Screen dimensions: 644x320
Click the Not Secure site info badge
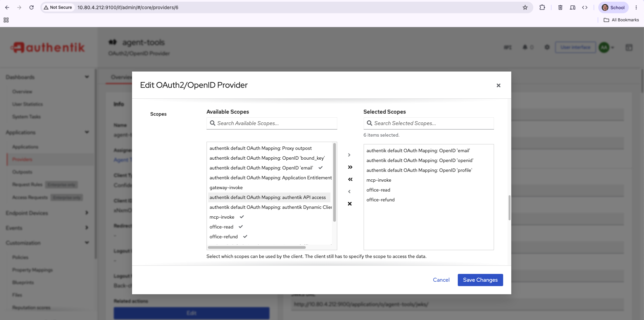(58, 7)
